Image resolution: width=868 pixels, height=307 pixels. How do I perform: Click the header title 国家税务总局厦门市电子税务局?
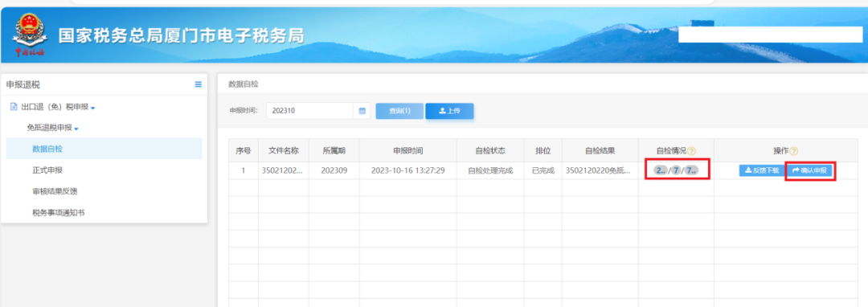(181, 36)
